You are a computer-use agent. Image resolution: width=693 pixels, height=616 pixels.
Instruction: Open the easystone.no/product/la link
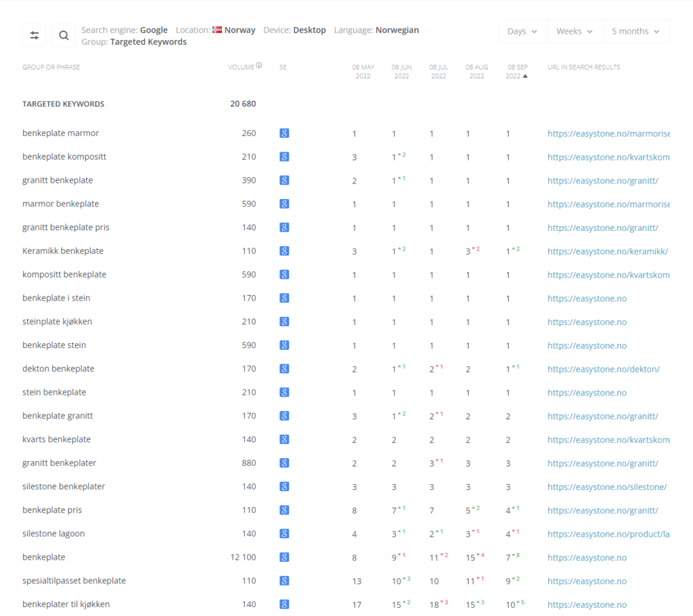coord(608,533)
